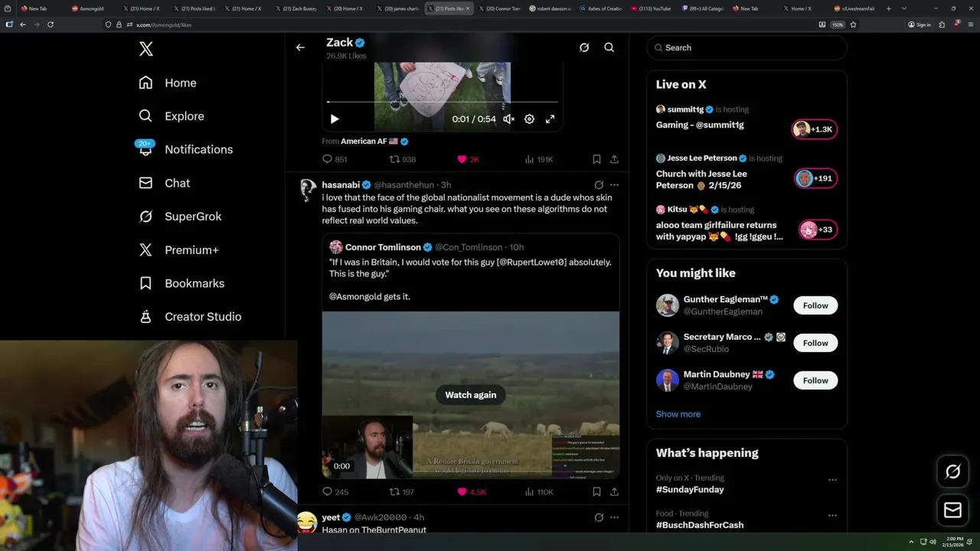
Task: Open Bookmarks in sidebar
Action: click(x=181, y=283)
